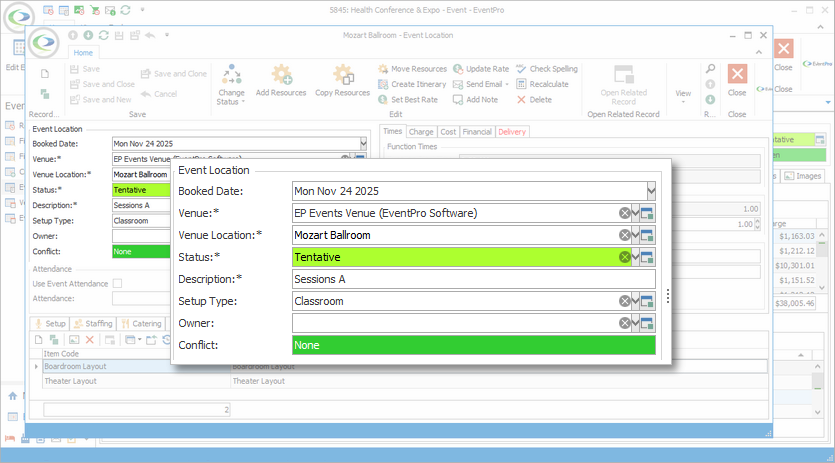This screenshot has height=463, width=835.
Task: Click Delete with red X in ribbon
Action: point(534,100)
